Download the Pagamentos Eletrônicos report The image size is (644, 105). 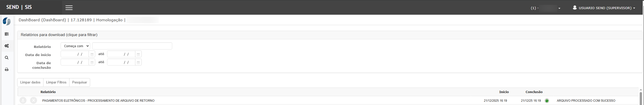pos(23,100)
